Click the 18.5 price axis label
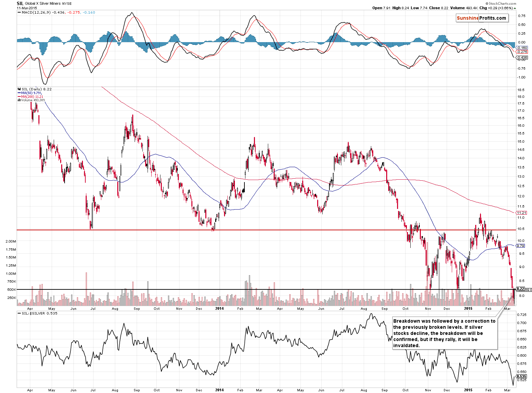Image resolution: width=532 pixels, height=393 pixels. (521, 90)
